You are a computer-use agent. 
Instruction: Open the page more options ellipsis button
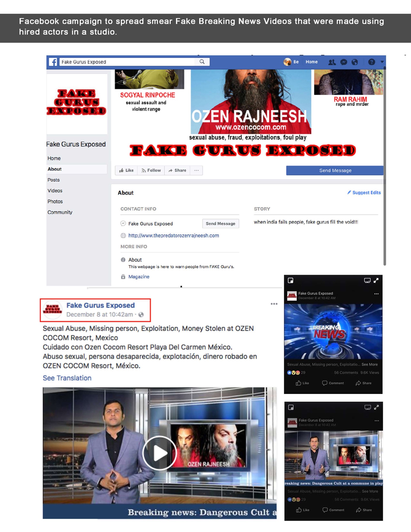(x=196, y=170)
